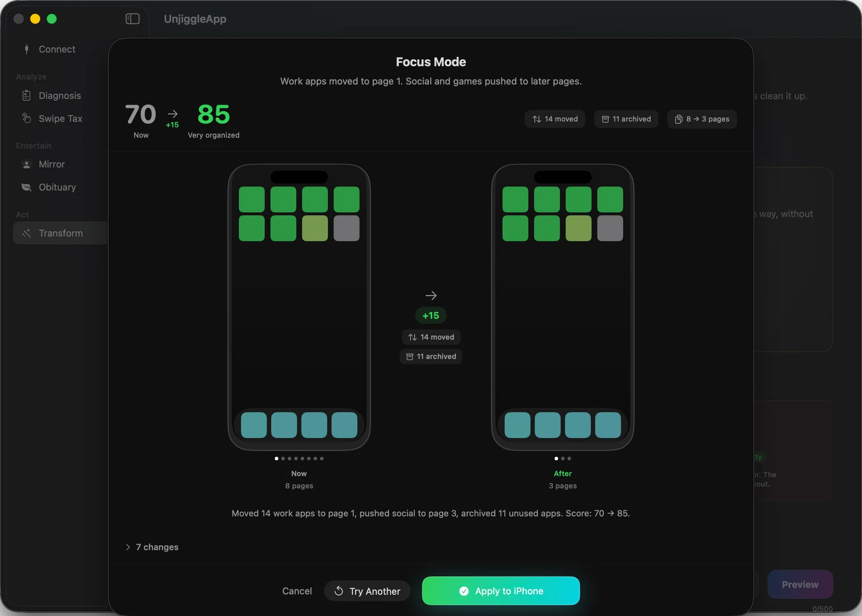This screenshot has height=616, width=862.
Task: Click the Now phone page dots
Action: pyautogui.click(x=299, y=459)
